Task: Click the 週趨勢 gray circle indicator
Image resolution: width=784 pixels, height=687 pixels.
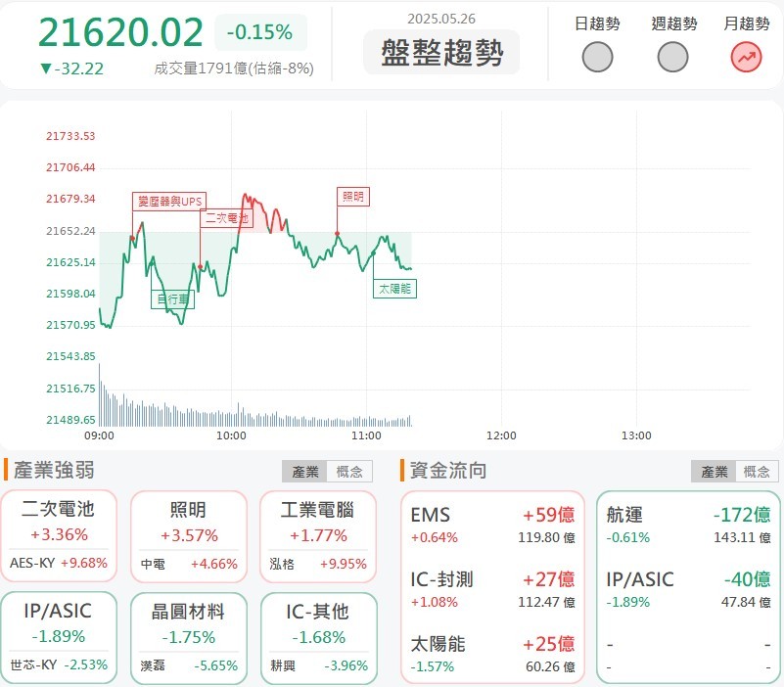Action: (672, 58)
